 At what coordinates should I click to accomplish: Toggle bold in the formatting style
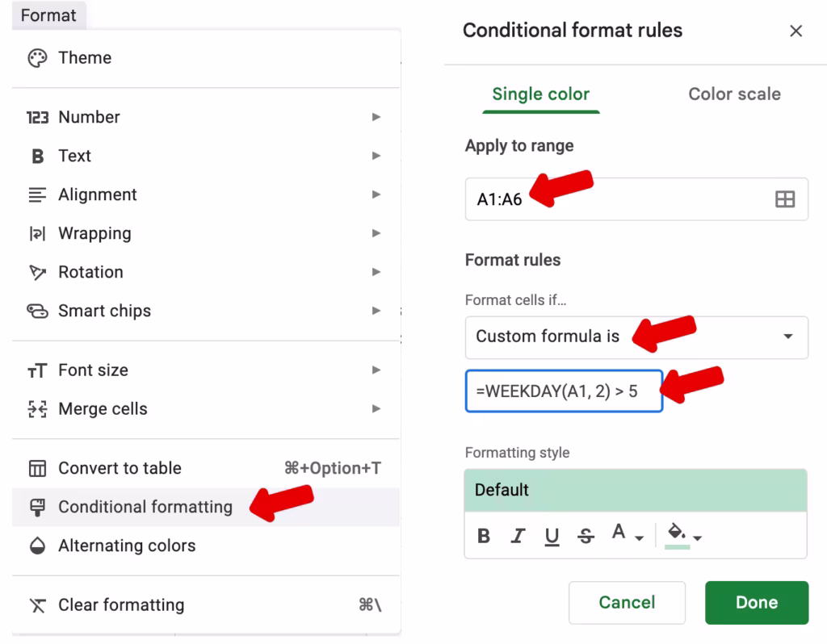[483, 535]
